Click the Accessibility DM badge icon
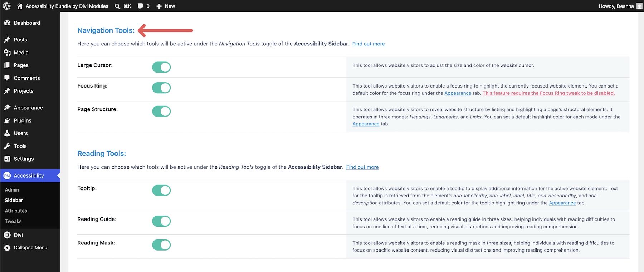The width and height of the screenshot is (644, 272). pos(7,175)
